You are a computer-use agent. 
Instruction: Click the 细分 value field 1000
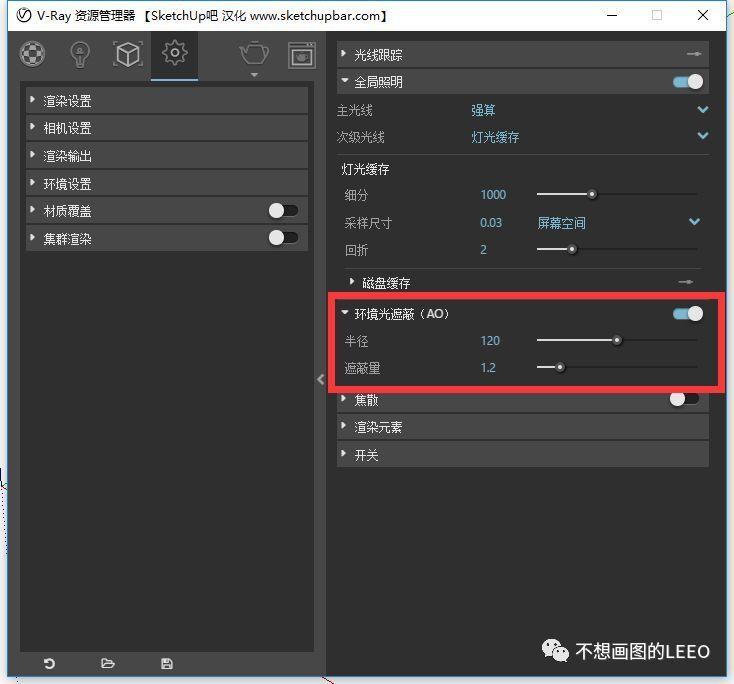click(493, 194)
